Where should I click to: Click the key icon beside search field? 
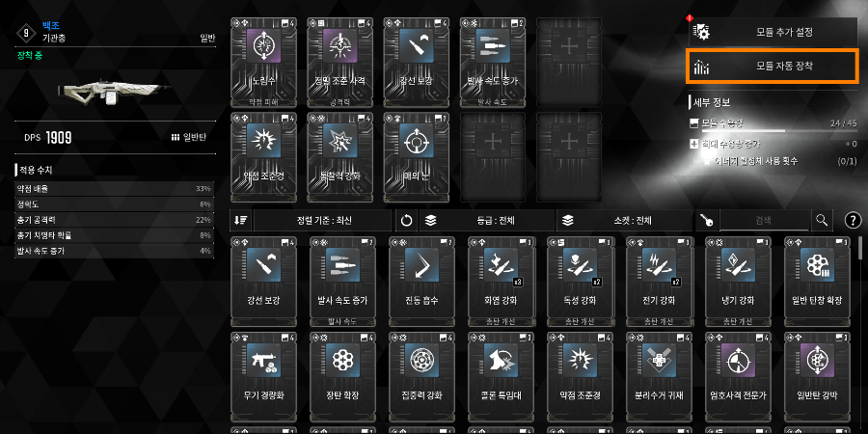(707, 220)
